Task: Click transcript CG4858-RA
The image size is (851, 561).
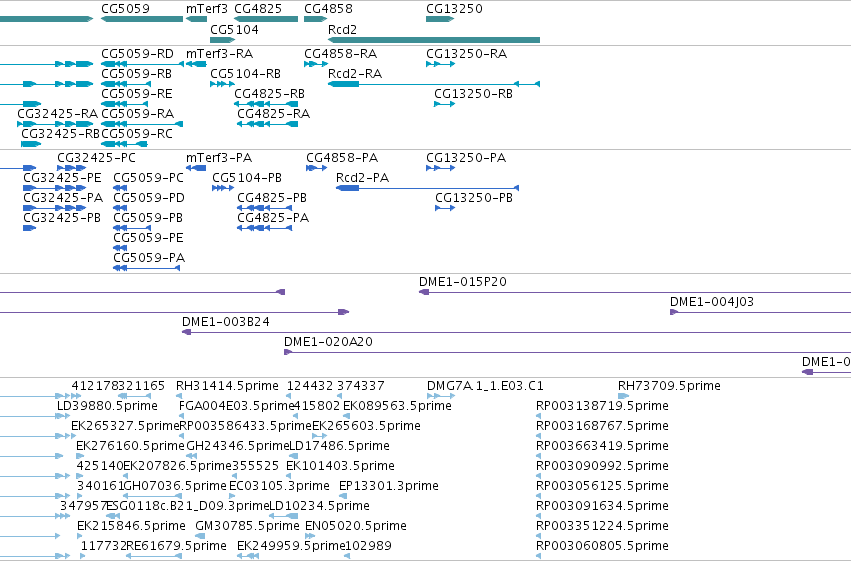Action: [316, 64]
